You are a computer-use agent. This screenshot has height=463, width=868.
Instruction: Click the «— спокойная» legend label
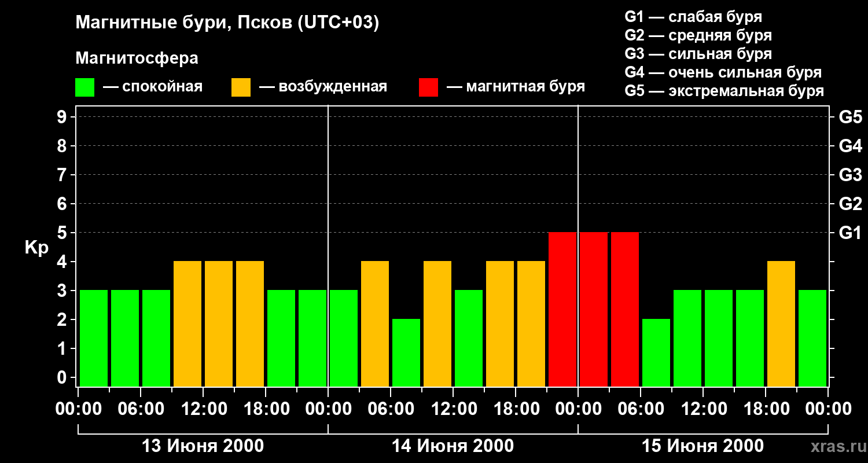click(x=153, y=87)
